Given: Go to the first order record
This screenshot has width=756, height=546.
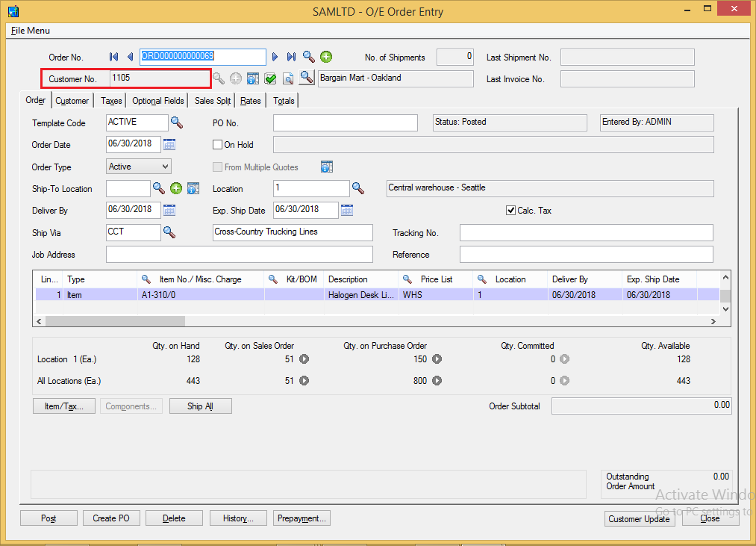Looking at the screenshot, I should [113, 57].
